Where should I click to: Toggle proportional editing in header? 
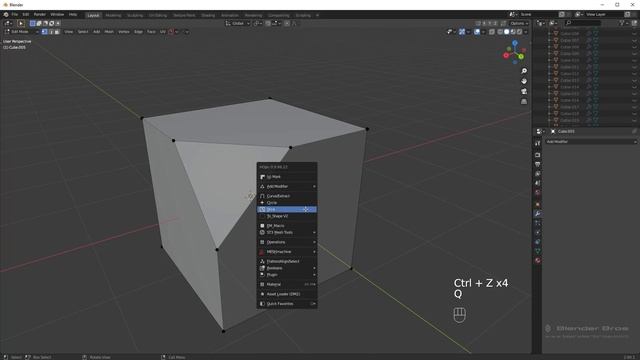point(287,24)
